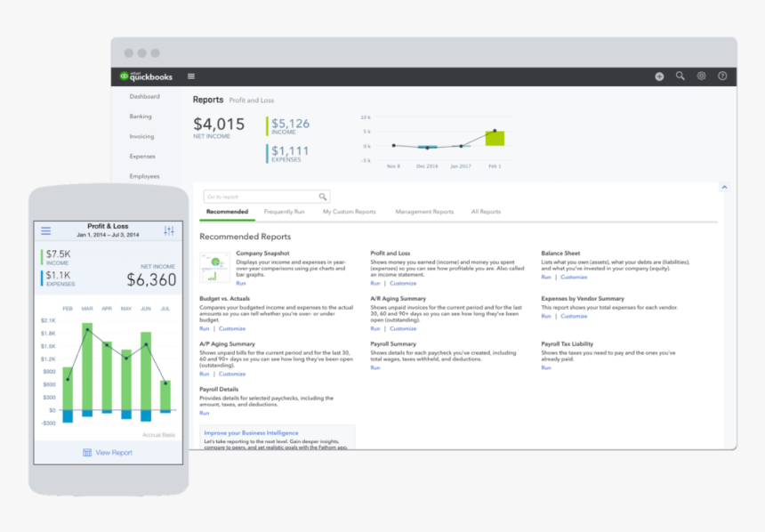Go to Invoicing in the sidebar

click(141, 136)
